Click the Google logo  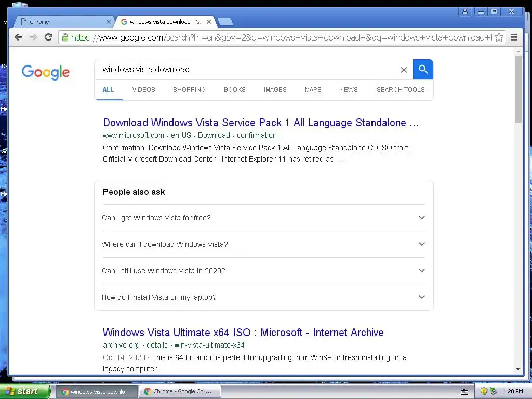[x=46, y=72]
